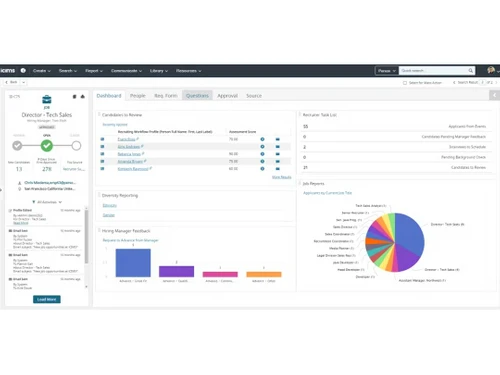Tick the Select for Mass Action checkbox
Image resolution: width=500 pixels, height=375 pixels.
click(405, 83)
